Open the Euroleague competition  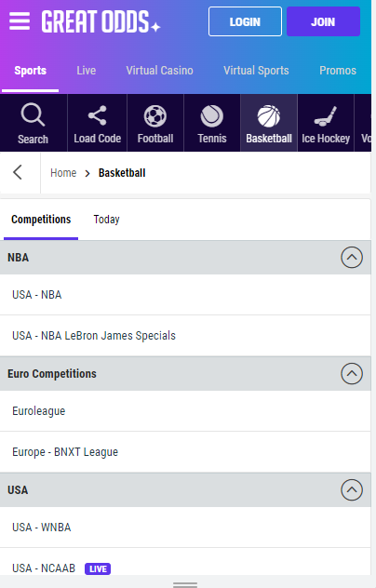(x=185, y=411)
